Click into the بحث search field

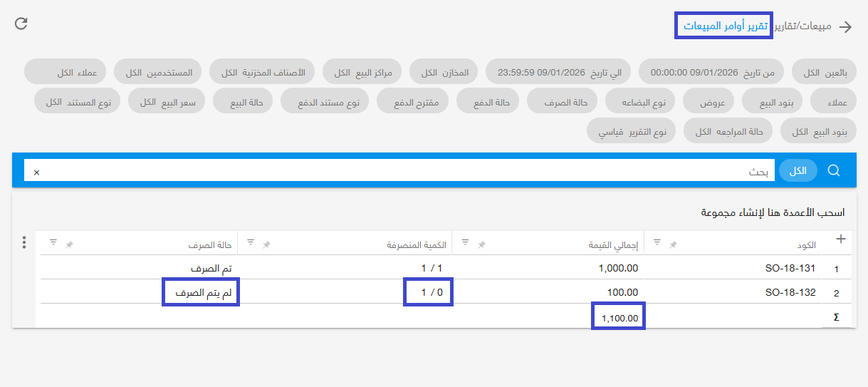(399, 171)
